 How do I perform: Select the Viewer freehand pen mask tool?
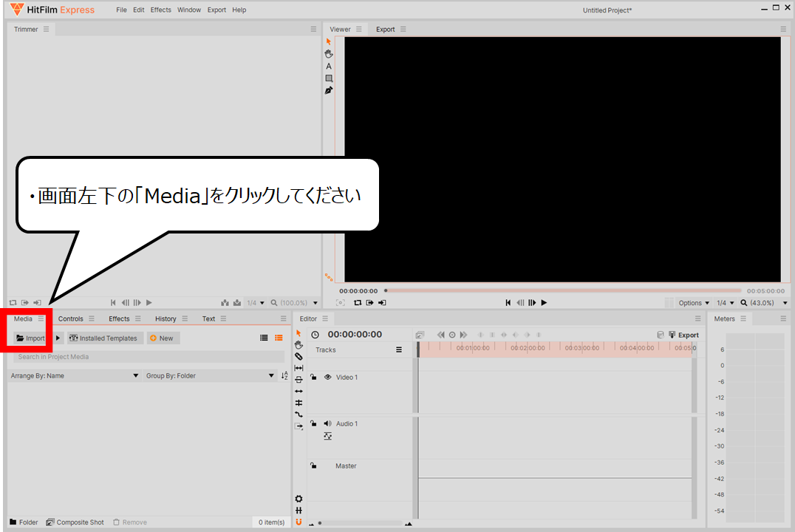click(x=329, y=90)
